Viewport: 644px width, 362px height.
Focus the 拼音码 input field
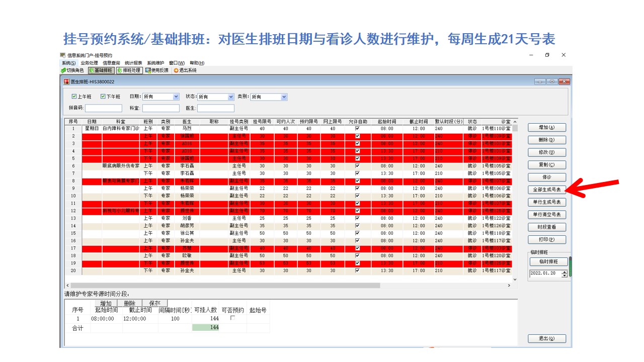point(104,108)
